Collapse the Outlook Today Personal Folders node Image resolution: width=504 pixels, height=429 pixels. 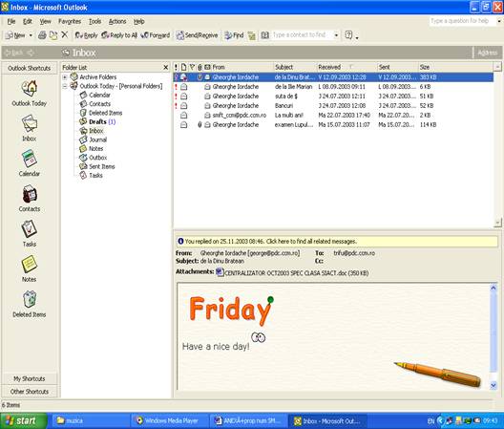[65, 86]
